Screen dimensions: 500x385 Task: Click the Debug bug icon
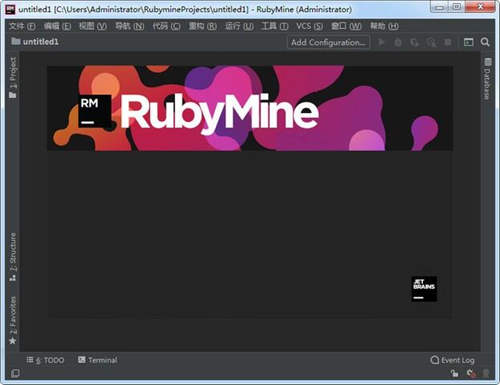click(398, 42)
